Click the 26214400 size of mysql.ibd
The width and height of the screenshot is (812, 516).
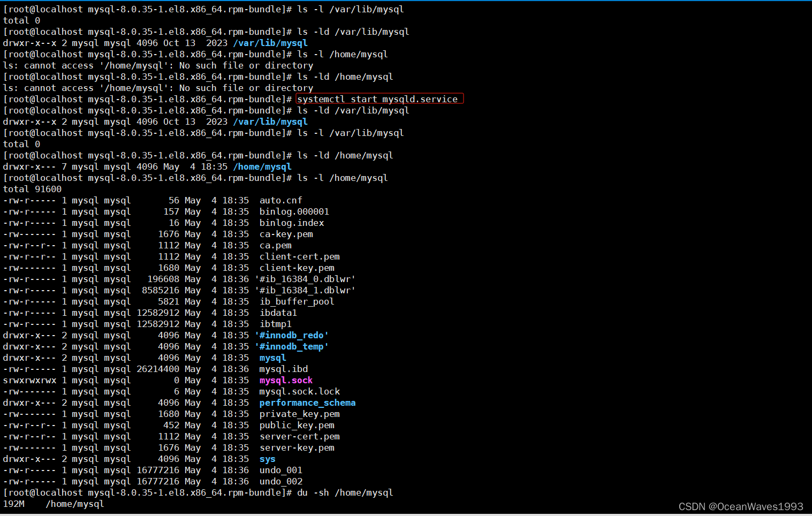[x=158, y=369]
